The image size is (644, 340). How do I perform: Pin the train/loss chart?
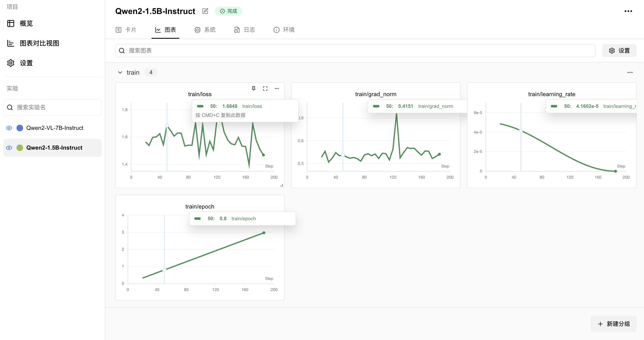253,88
